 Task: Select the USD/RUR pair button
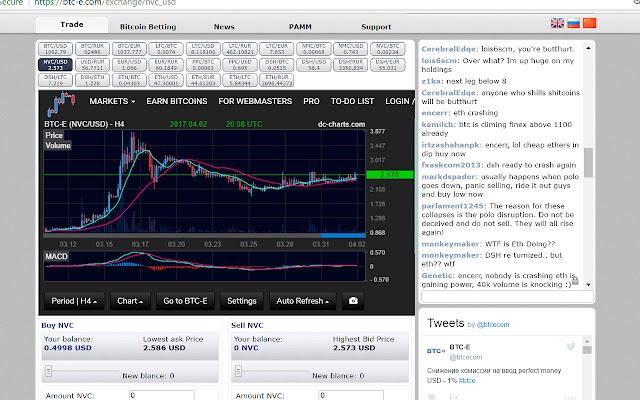(92, 64)
